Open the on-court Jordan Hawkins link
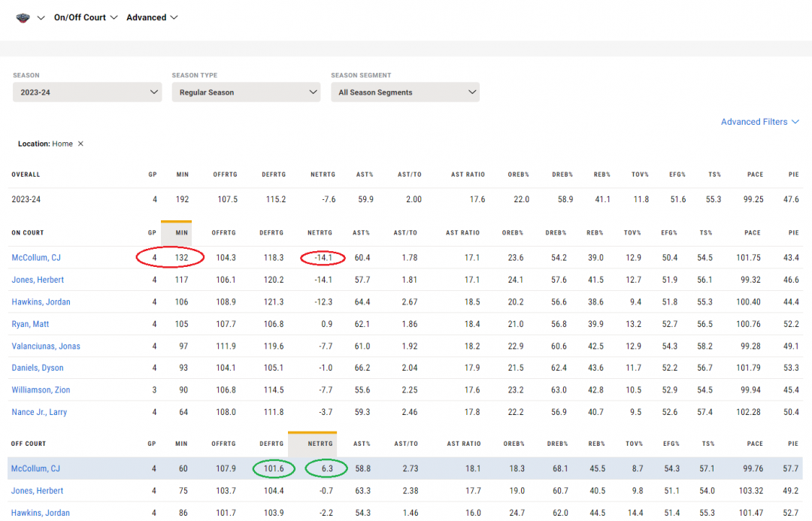The width and height of the screenshot is (812, 521). click(41, 302)
